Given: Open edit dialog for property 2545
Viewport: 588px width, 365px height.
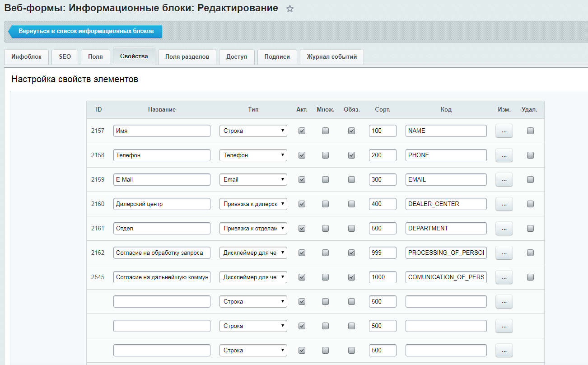Looking at the screenshot, I should pos(504,277).
